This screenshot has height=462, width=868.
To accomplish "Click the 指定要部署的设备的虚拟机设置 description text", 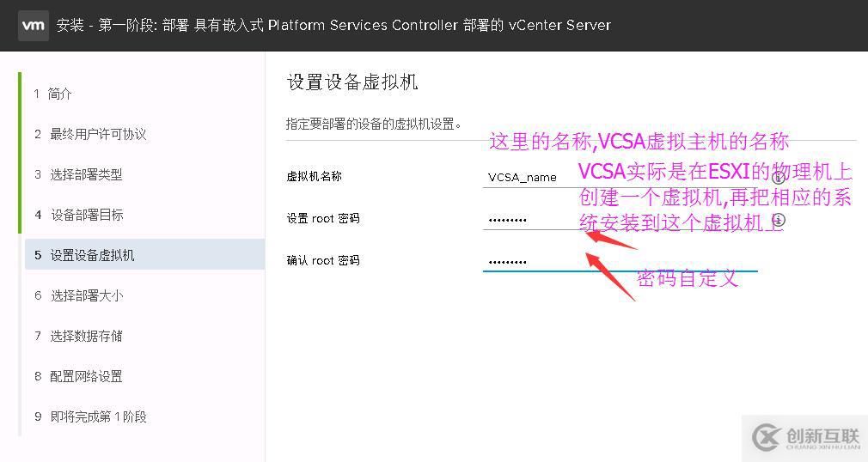I will click(374, 124).
